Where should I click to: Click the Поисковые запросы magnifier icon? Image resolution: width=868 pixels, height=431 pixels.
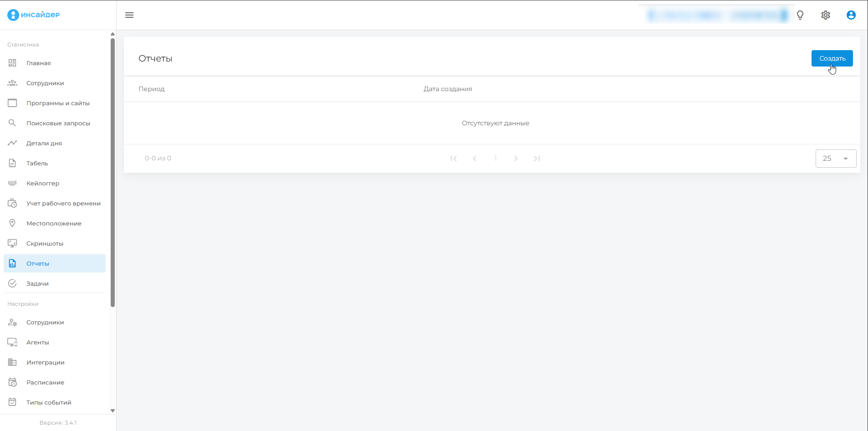(12, 123)
